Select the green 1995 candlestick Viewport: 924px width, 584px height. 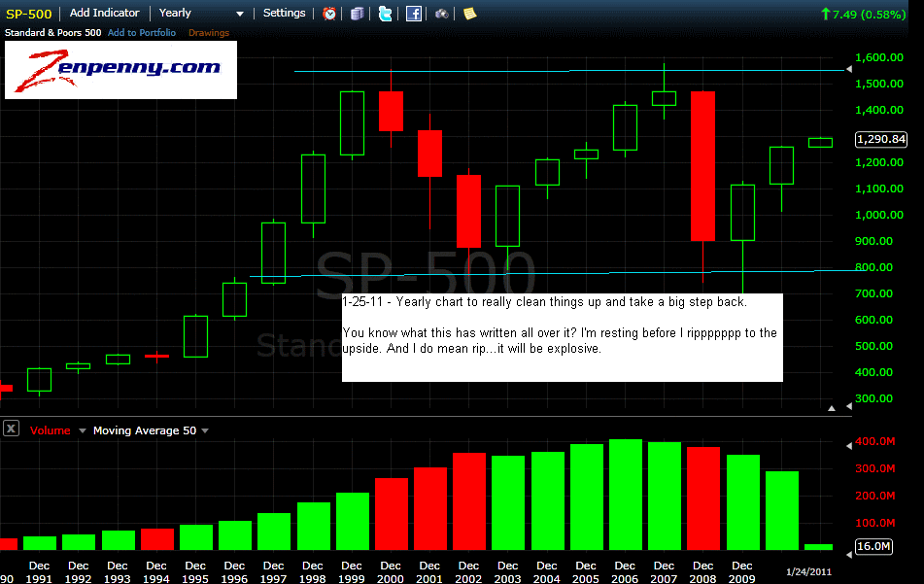[x=195, y=336]
